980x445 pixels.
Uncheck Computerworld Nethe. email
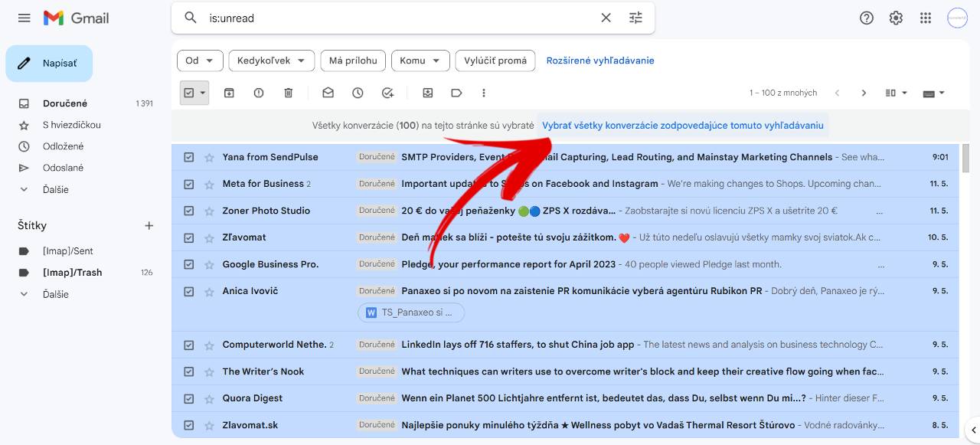(x=188, y=345)
